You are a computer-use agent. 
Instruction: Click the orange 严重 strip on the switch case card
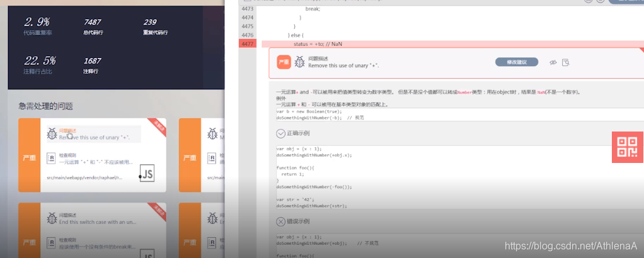pyautogui.click(x=29, y=230)
